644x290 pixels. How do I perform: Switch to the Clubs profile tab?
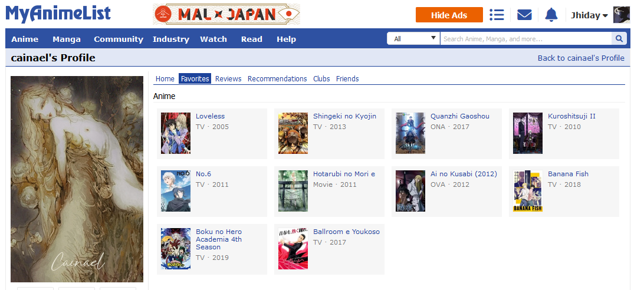tap(321, 78)
